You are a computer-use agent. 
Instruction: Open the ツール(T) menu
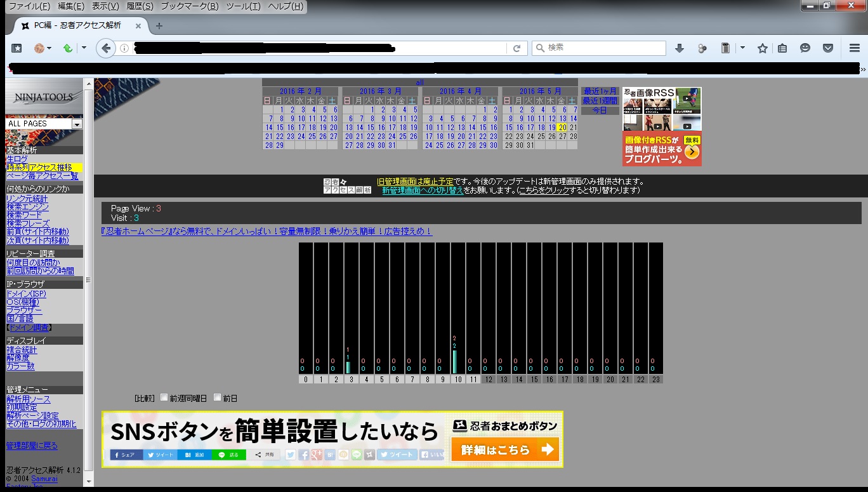tap(243, 6)
